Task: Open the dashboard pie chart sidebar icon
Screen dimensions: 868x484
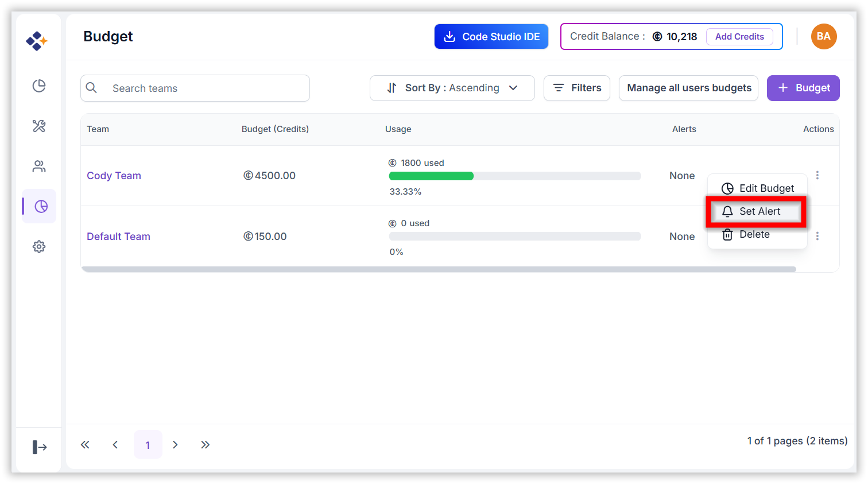Action: click(x=39, y=86)
